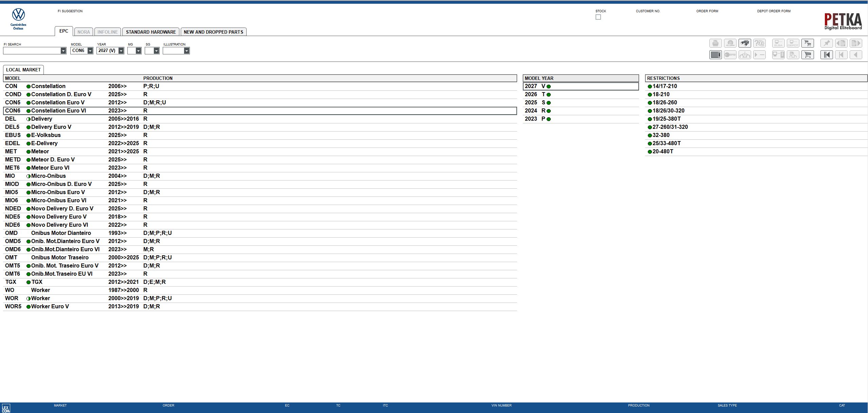Switch to the EPC tab
The image size is (868, 413).
click(64, 31)
